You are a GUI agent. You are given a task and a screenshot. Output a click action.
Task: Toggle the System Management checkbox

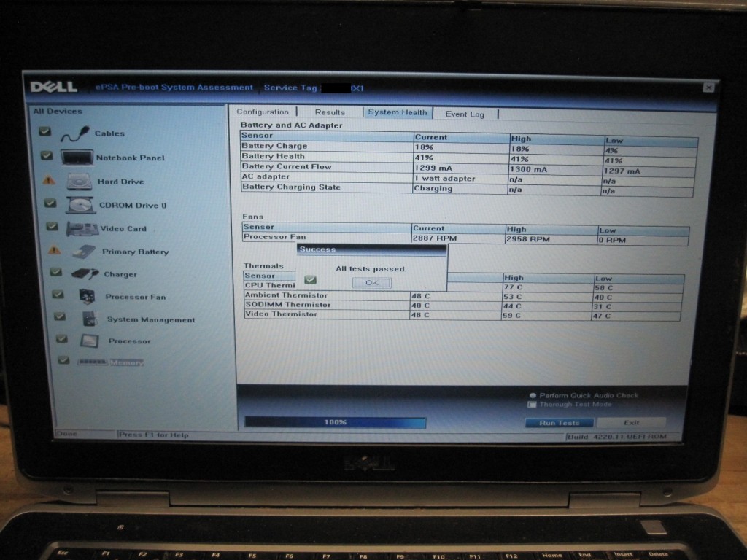(60, 316)
